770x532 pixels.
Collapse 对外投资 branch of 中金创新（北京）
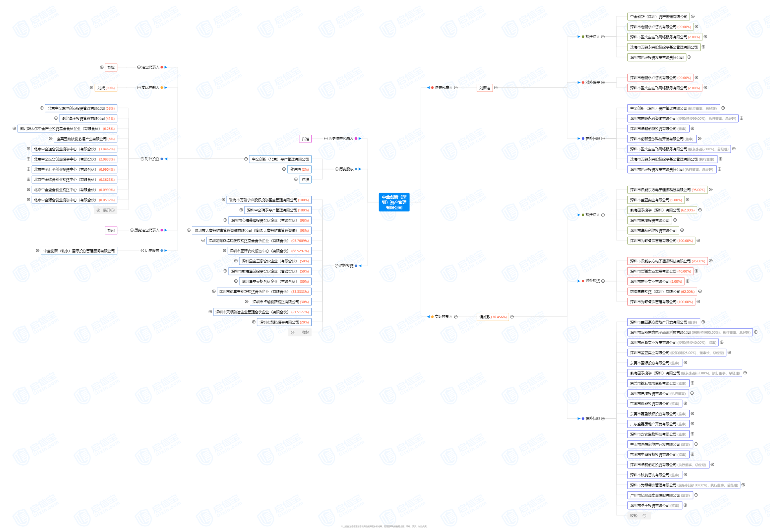coord(142,159)
